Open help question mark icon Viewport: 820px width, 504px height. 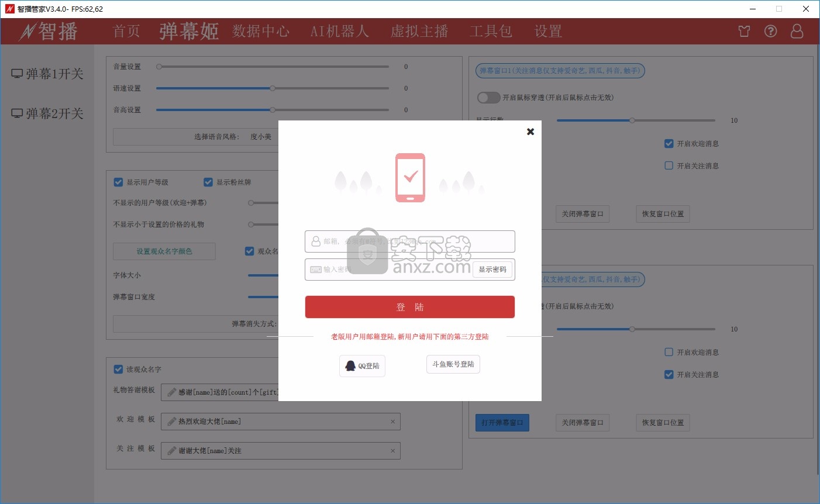pos(771,32)
